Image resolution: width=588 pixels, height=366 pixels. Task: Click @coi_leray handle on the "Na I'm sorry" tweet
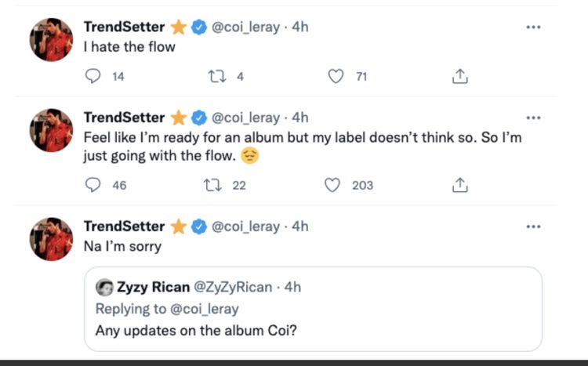pyautogui.click(x=246, y=226)
